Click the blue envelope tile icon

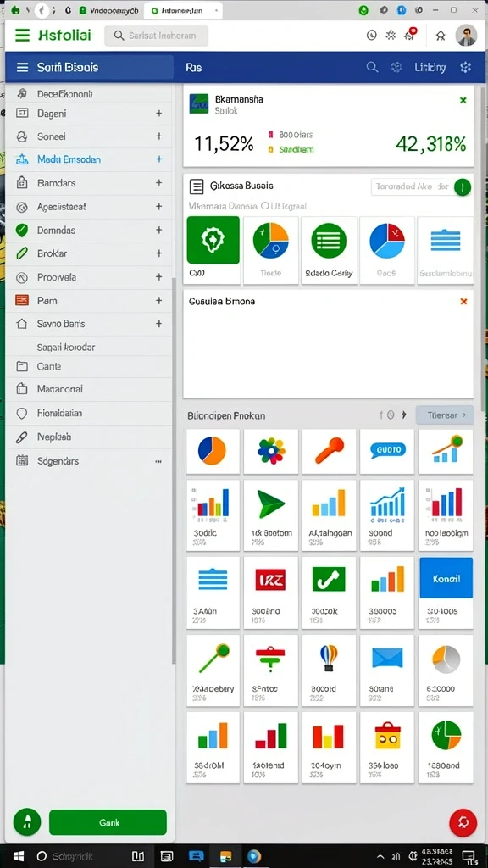[387, 658]
